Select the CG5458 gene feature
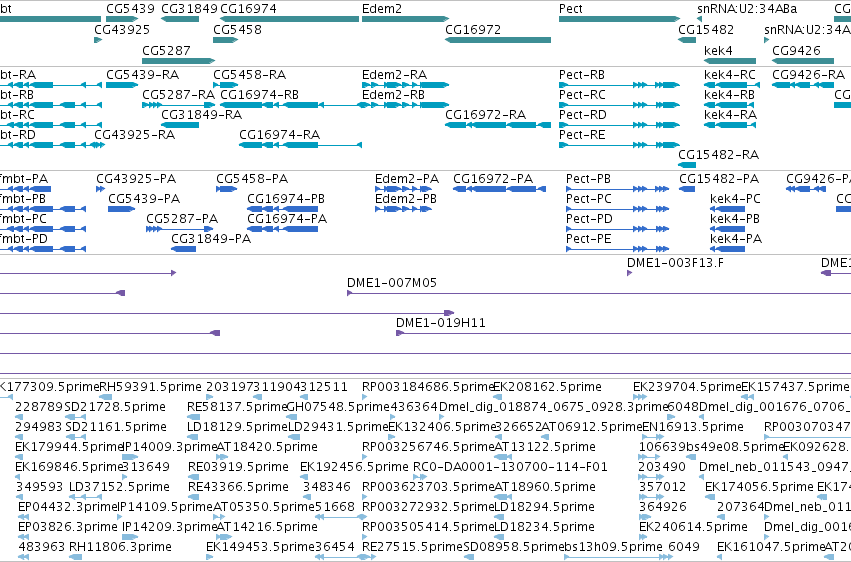851x562 pixels. click(x=226, y=40)
